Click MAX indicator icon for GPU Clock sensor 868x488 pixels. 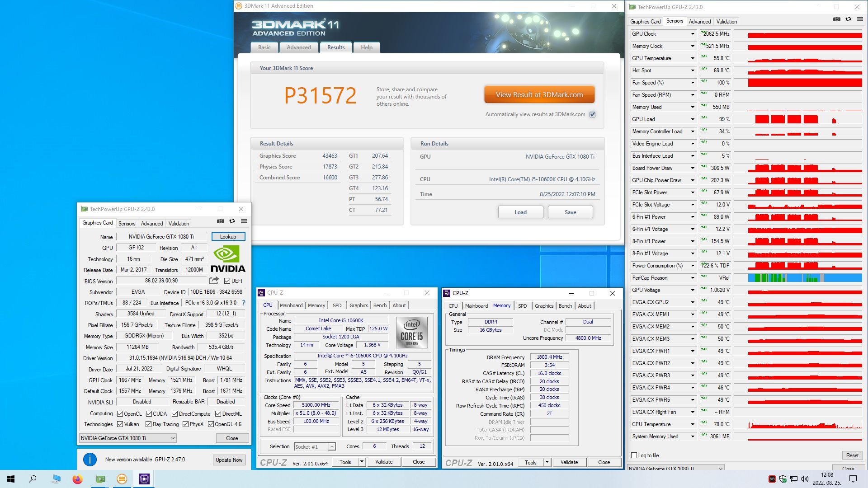704,32
